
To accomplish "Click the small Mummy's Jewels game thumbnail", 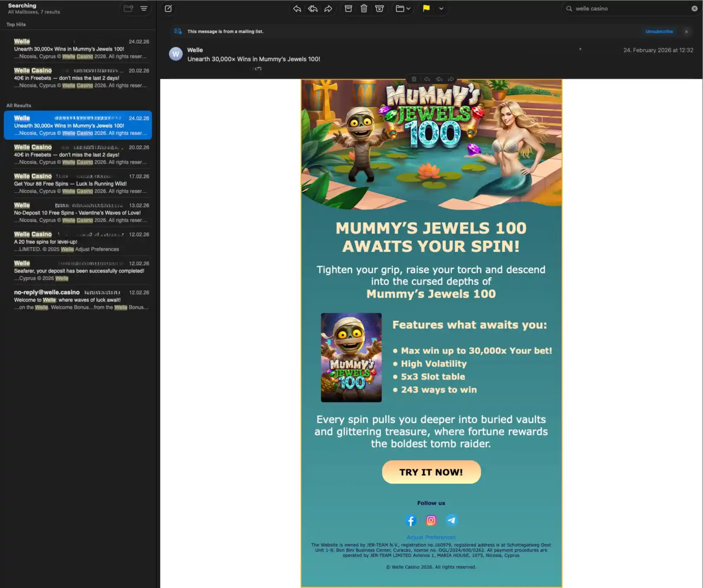I will coord(351,357).
